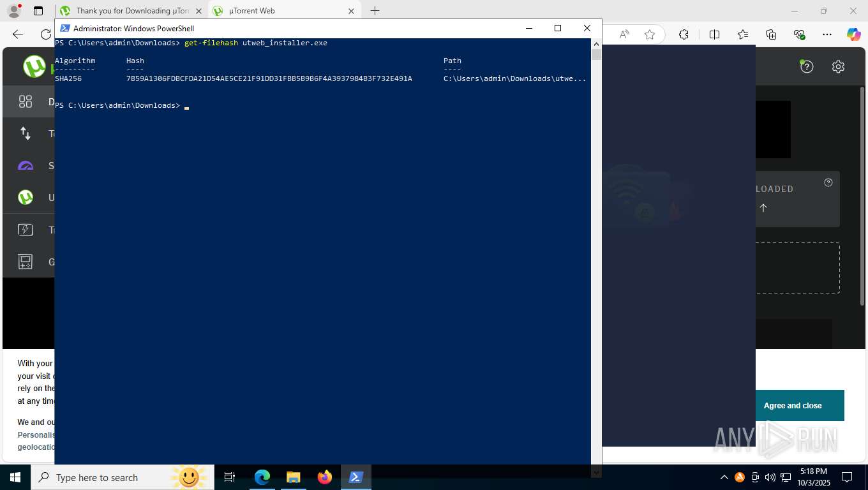Show hidden system tray icons
Viewport: 868px width, 490px height.
[x=724, y=477]
